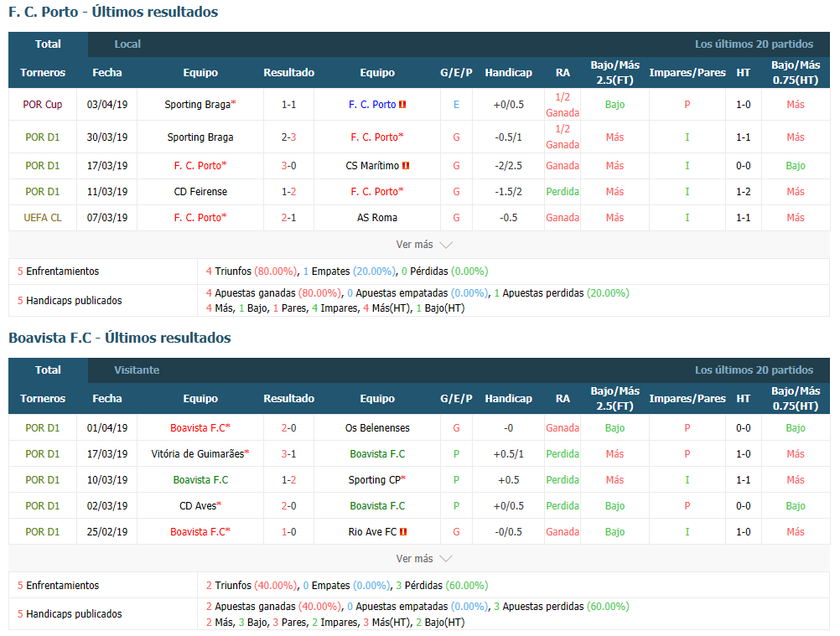Select the 1-0 result against Rio Ave FC
Screen dimensions: 840x636
[288, 532]
